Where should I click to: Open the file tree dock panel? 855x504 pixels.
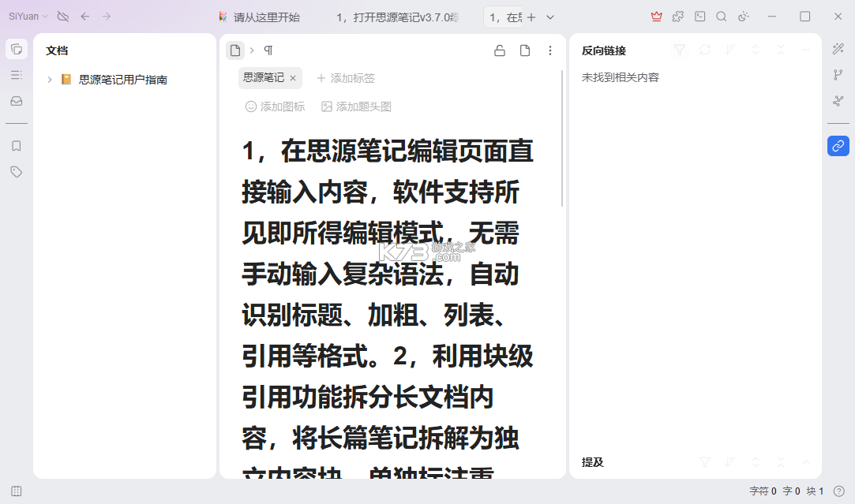pos(17,49)
